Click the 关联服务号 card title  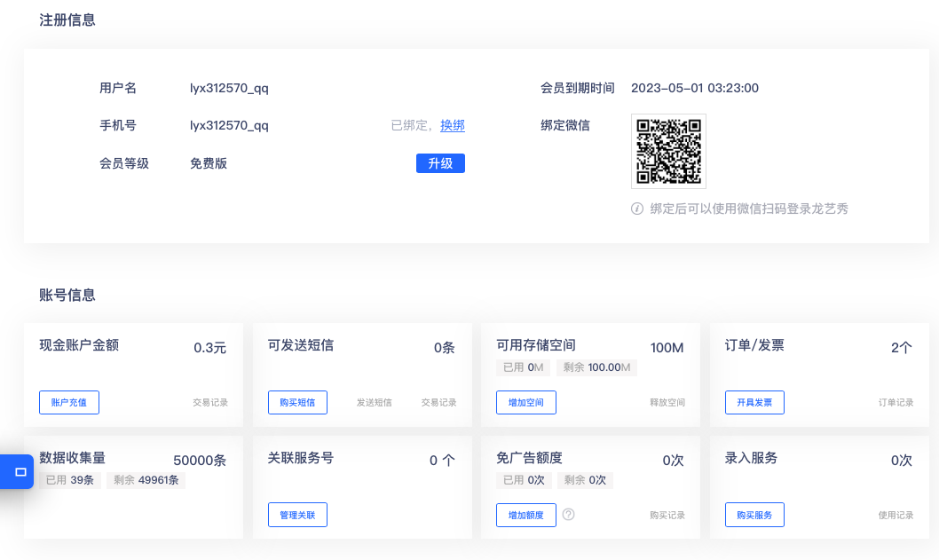(301, 458)
